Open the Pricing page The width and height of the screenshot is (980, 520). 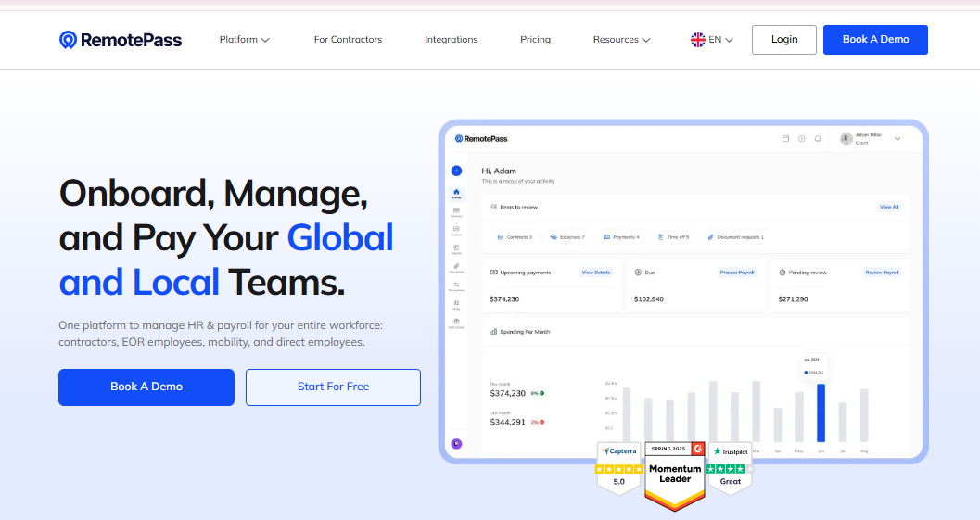[x=536, y=39]
